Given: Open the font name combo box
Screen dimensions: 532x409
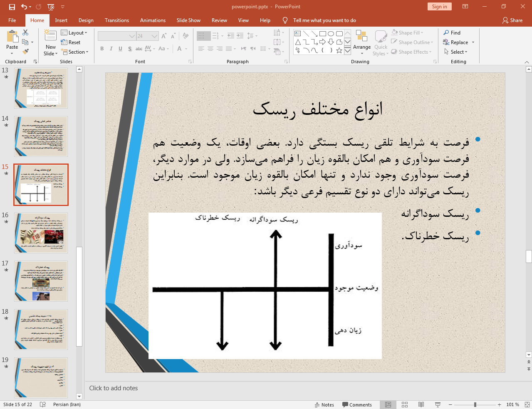Looking at the screenshot, I should click(116, 36).
